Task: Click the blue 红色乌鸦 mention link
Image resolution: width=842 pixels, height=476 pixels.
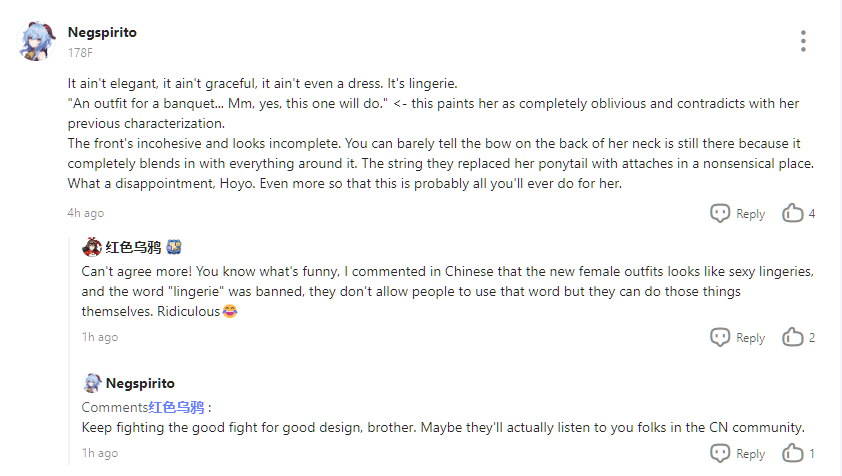Action: [x=176, y=407]
